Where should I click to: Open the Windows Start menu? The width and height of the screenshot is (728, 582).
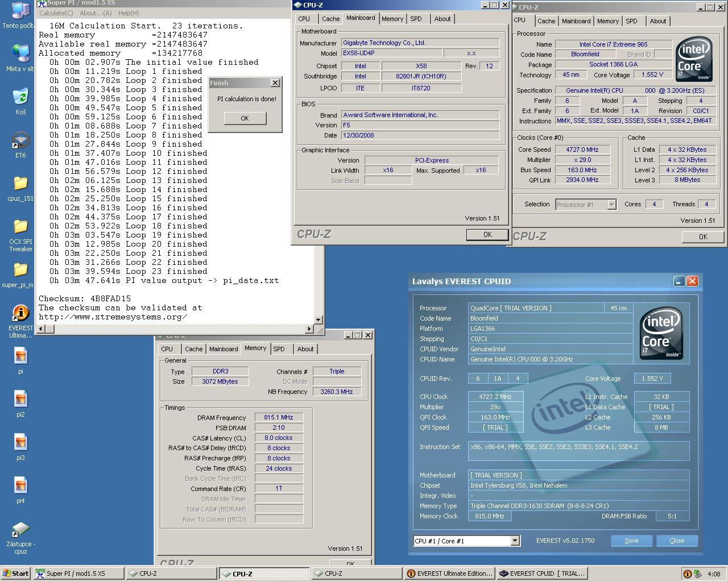tap(15, 573)
